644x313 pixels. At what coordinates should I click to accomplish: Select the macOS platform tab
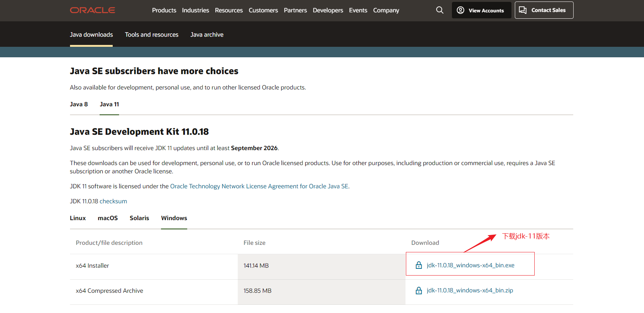point(108,218)
